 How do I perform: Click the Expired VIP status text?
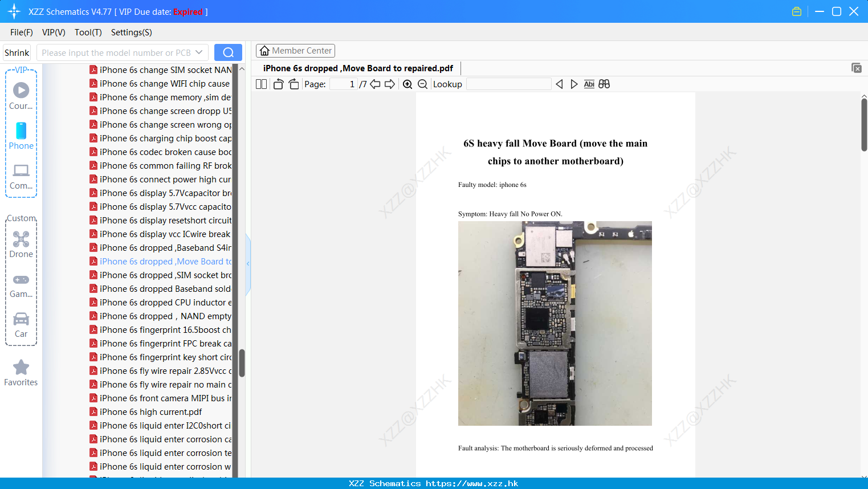click(188, 12)
